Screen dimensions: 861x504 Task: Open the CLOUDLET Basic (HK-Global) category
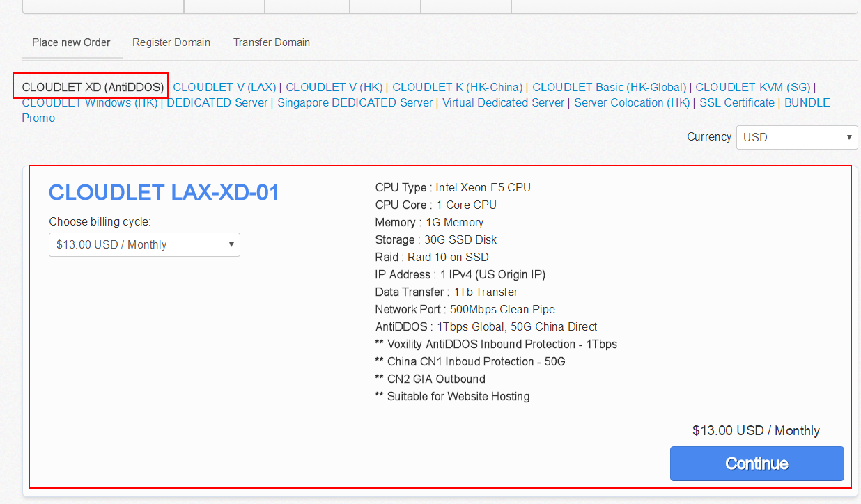(610, 87)
